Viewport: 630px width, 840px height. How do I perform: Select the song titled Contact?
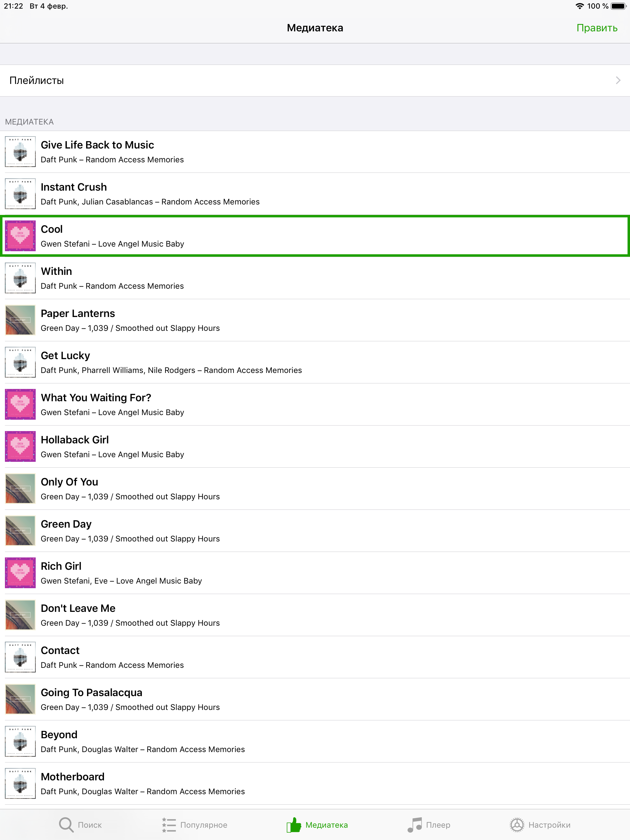tap(60, 651)
